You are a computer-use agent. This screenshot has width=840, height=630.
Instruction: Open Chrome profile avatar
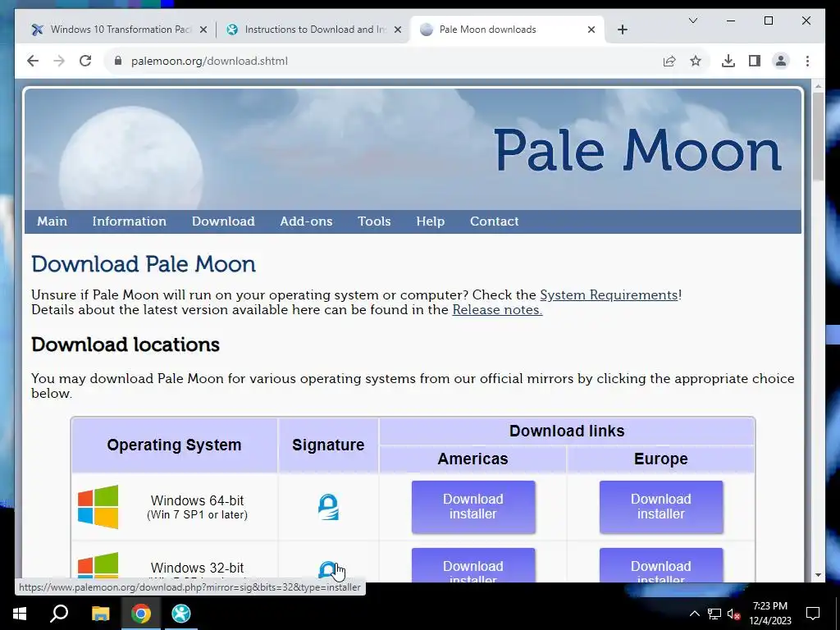(x=781, y=61)
